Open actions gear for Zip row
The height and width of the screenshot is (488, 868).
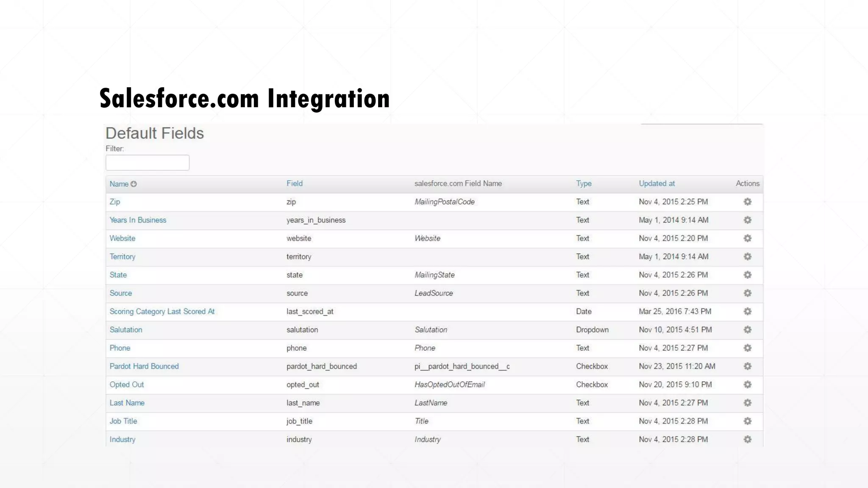(x=748, y=202)
